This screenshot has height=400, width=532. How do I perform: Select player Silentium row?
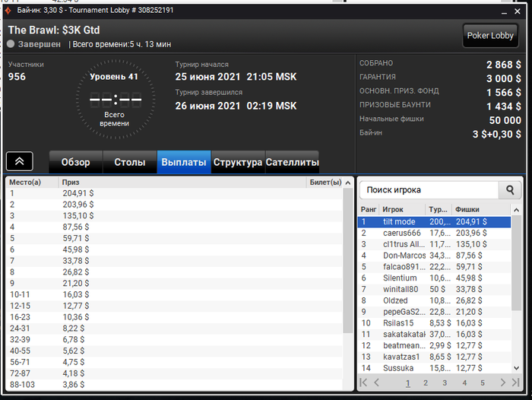[x=434, y=278]
